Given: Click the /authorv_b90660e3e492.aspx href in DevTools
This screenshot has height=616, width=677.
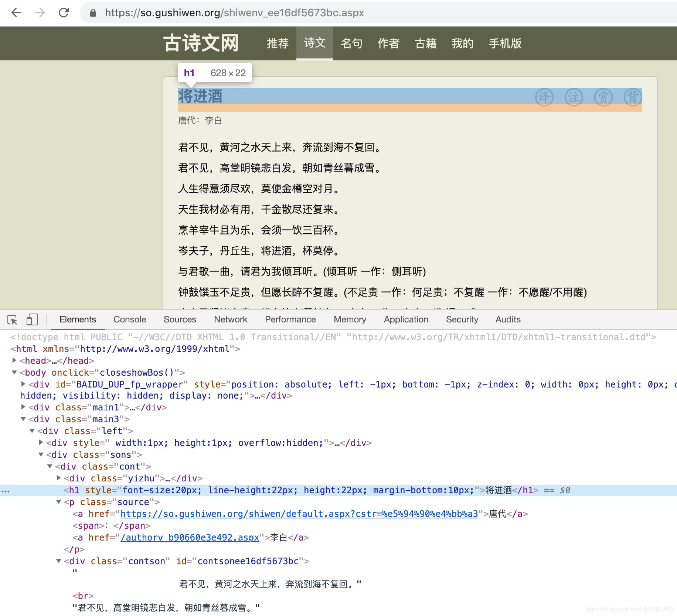Looking at the screenshot, I should [x=190, y=538].
